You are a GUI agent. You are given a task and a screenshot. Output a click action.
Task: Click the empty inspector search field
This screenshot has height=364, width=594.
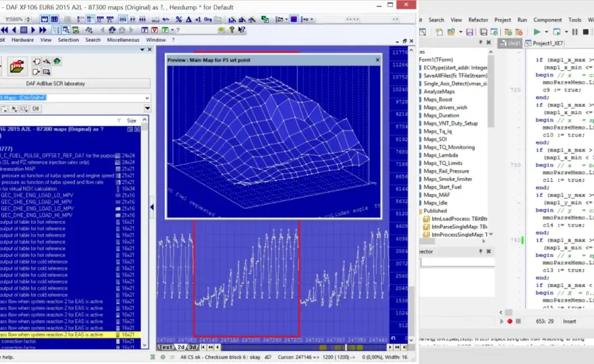pos(457,262)
